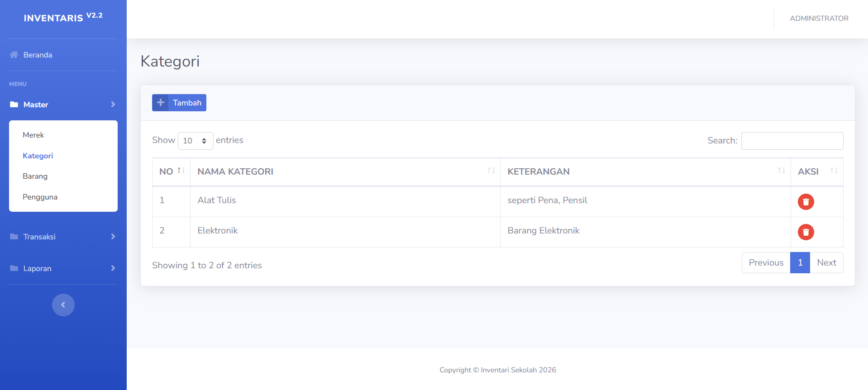
Task: Open the ADMINISTRATOR user menu
Action: [819, 19]
